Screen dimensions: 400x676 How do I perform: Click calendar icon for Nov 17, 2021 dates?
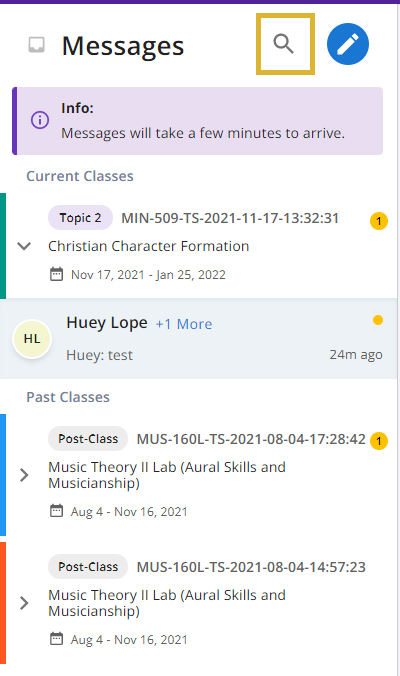pyautogui.click(x=56, y=274)
